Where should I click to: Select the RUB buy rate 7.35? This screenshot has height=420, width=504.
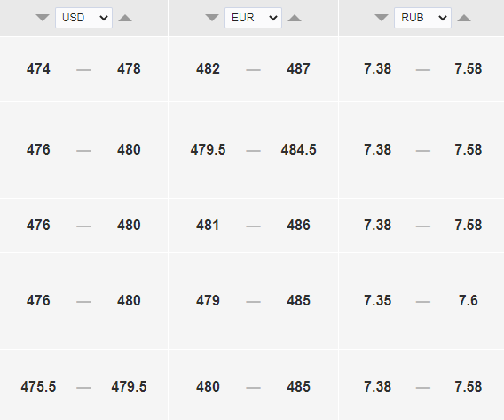[x=378, y=301]
